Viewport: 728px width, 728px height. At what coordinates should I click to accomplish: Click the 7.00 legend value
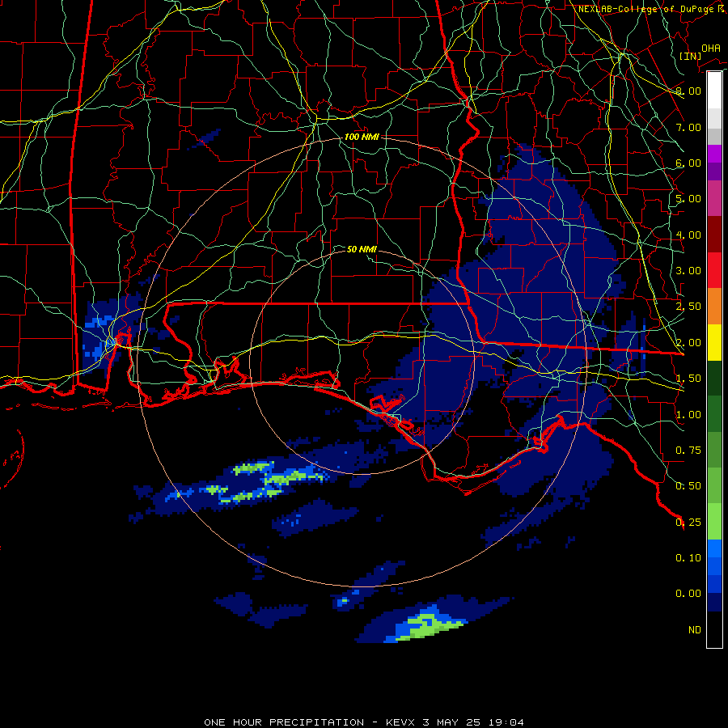pyautogui.click(x=688, y=127)
